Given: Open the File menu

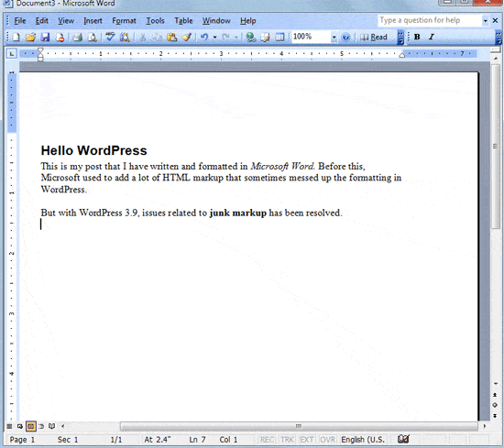Looking at the screenshot, I should (x=19, y=21).
